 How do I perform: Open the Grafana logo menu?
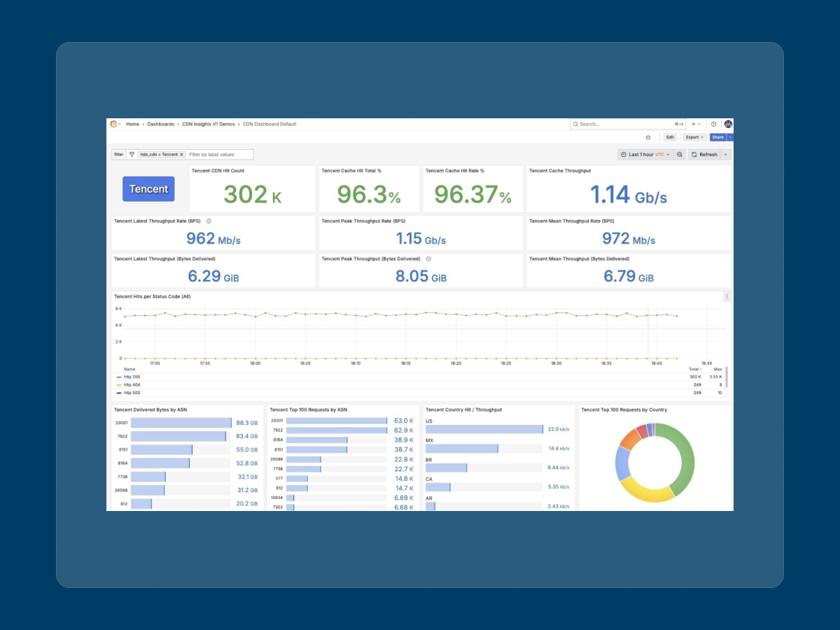(113, 124)
